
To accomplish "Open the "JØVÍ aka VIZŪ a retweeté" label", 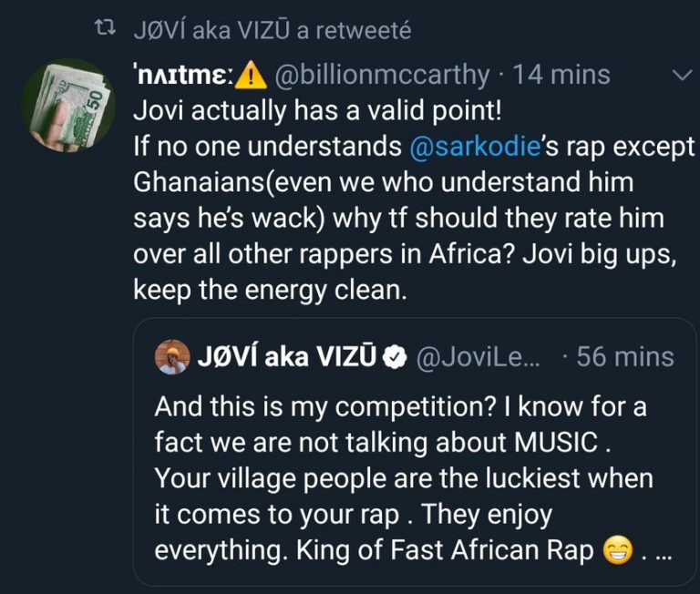I will tap(272, 31).
